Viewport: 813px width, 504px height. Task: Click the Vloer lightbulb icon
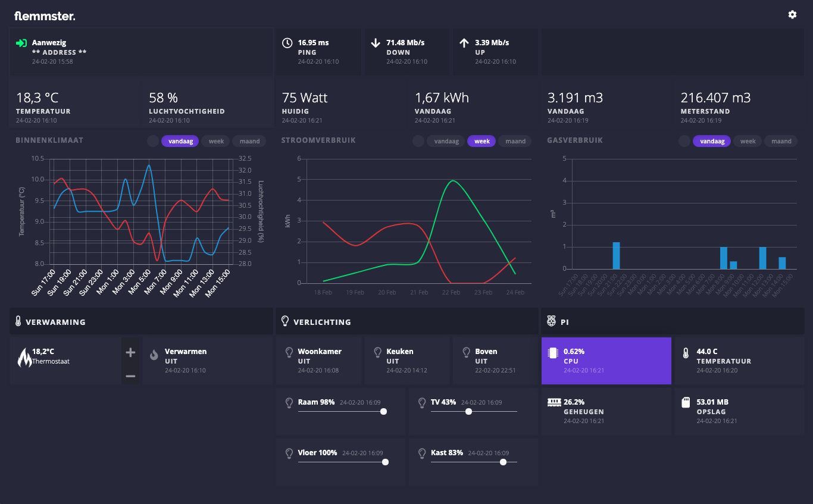coord(289,453)
